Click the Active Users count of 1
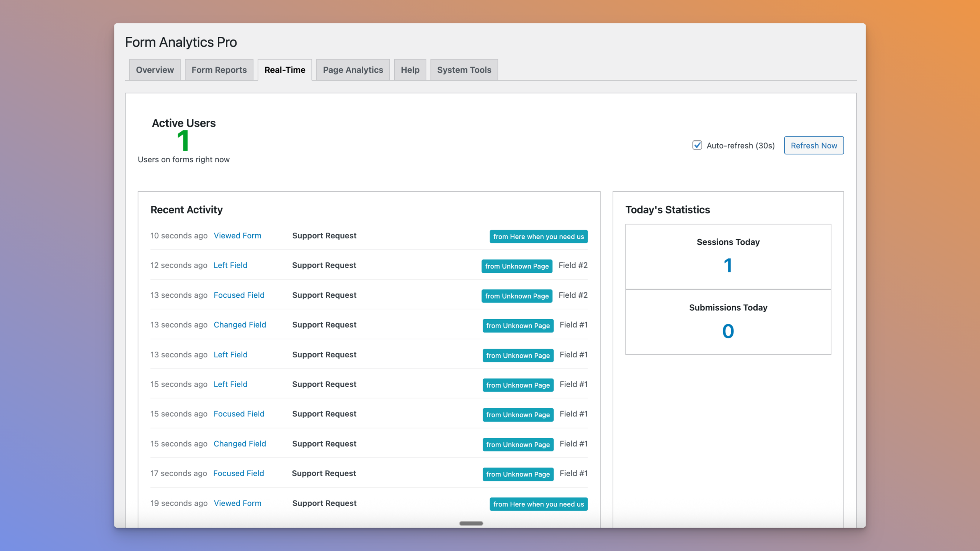Screen dimensions: 980x551 pyautogui.click(x=183, y=140)
